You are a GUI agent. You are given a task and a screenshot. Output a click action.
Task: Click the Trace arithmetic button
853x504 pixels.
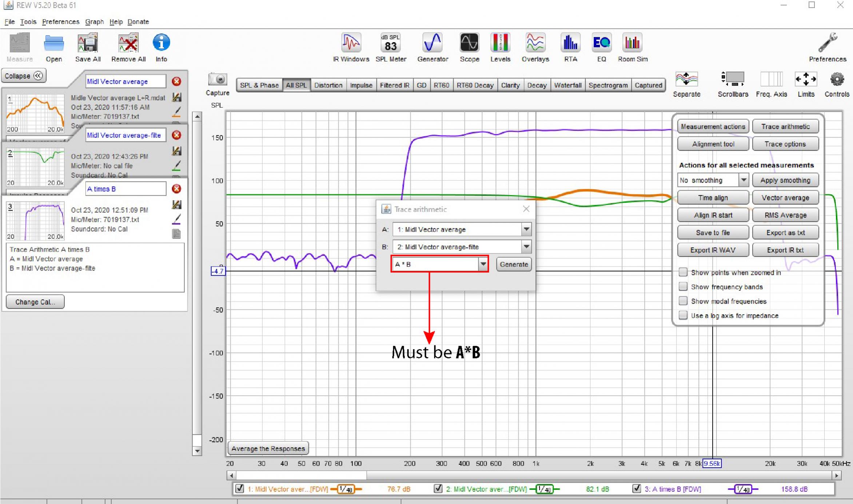pos(785,127)
